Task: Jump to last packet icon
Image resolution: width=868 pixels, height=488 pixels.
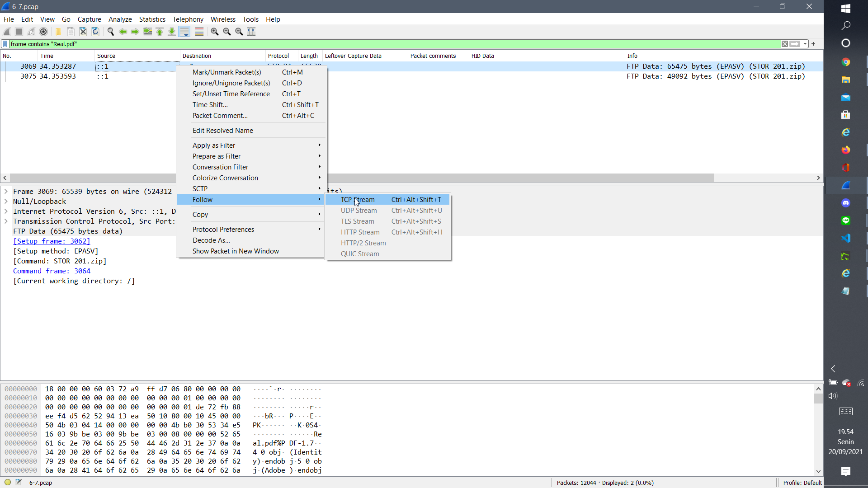Action: [x=171, y=32]
